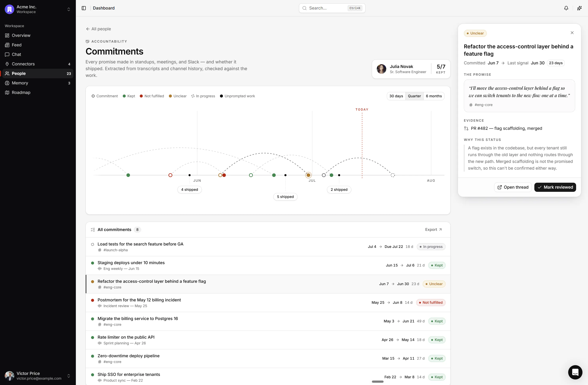Open the Connectors page
Viewport: 588px width, 385px height.
pyautogui.click(x=38, y=64)
